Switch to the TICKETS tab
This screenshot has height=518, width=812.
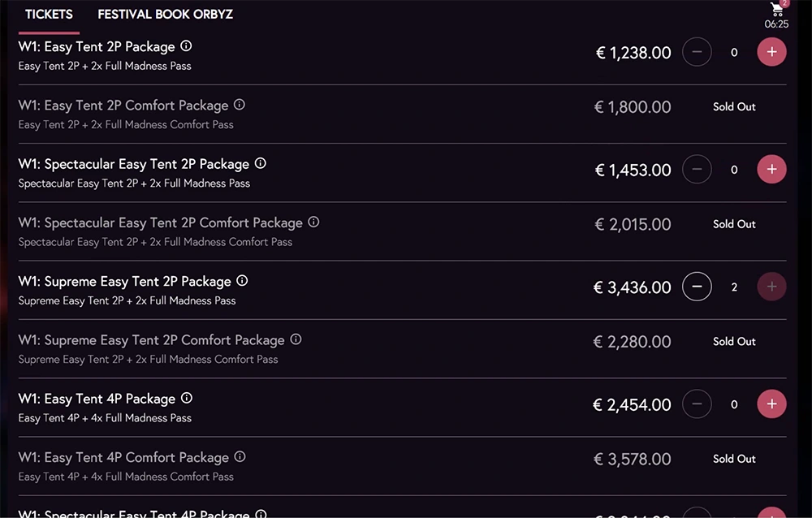pos(49,15)
